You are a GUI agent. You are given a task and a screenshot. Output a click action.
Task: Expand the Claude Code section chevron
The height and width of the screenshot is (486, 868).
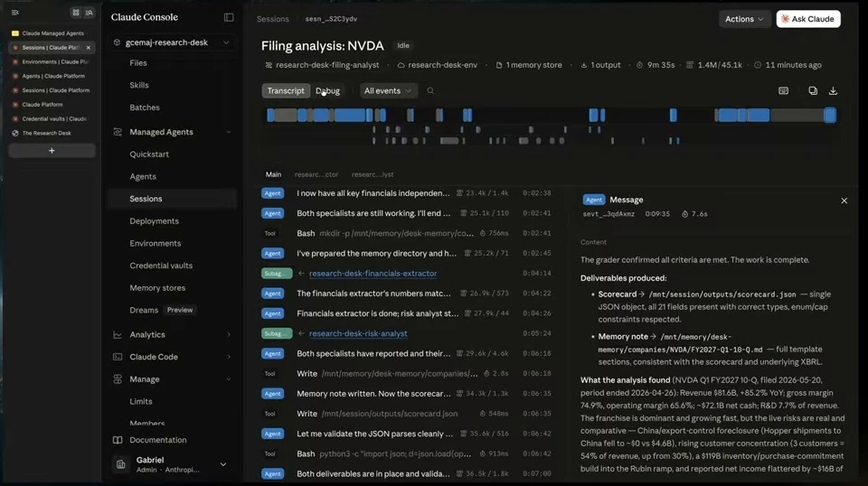(x=229, y=357)
